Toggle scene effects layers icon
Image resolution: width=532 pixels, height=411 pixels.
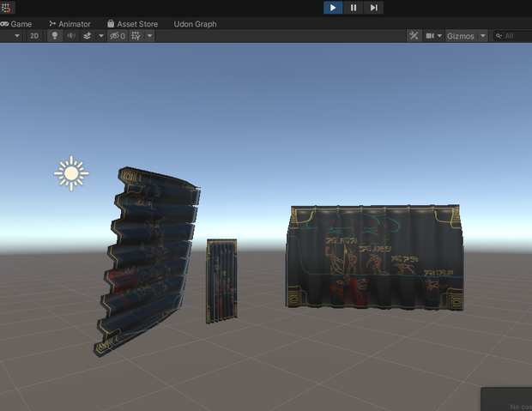coord(88,36)
